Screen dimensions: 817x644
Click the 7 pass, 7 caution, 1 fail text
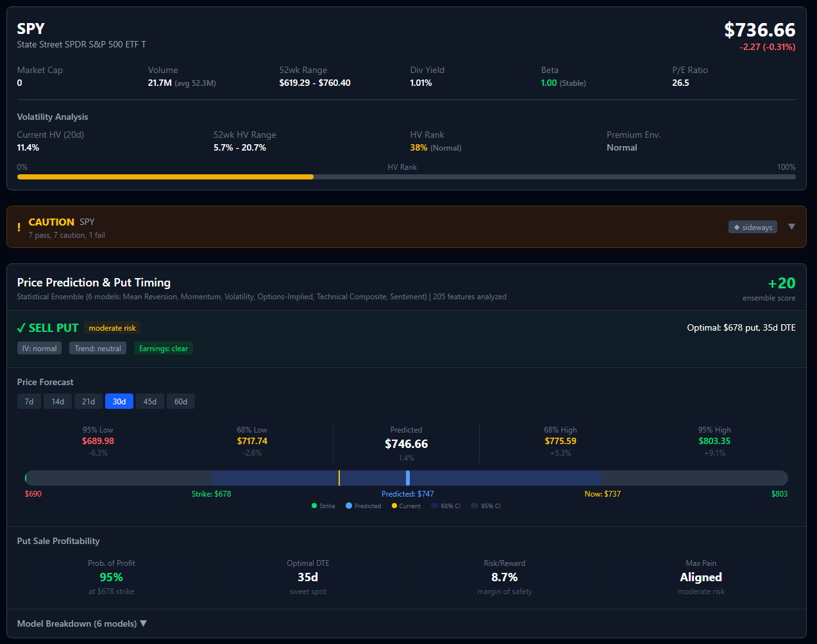(x=67, y=235)
